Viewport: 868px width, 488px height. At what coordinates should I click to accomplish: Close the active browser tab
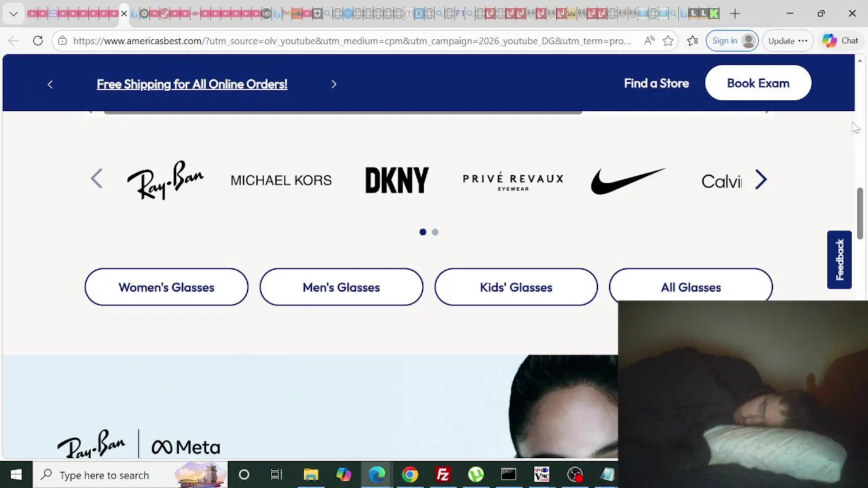click(124, 14)
